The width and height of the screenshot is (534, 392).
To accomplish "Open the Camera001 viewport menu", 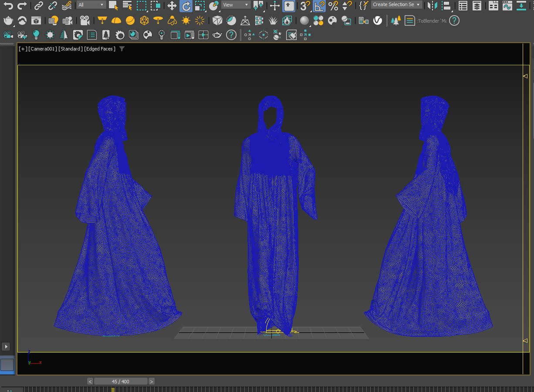I will click(43, 49).
